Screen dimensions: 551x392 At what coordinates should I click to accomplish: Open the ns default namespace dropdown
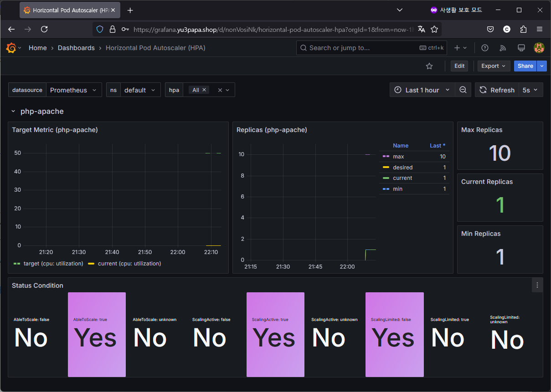pos(141,90)
